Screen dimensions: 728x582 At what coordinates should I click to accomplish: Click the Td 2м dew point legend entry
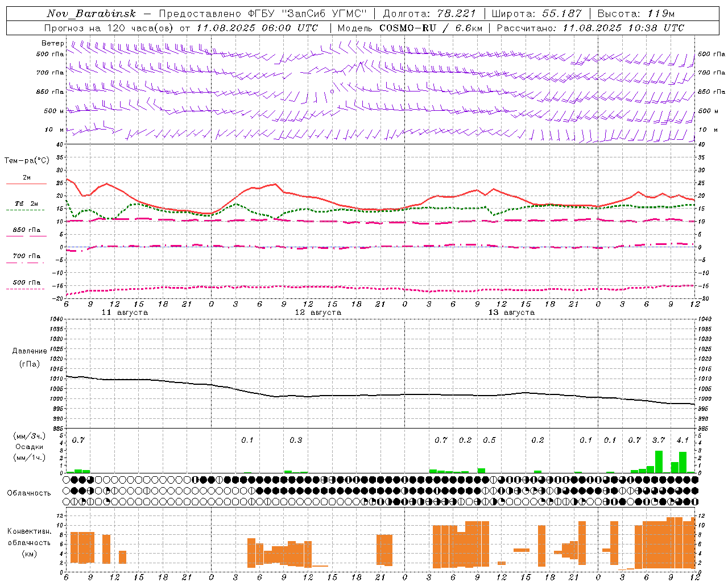click(x=27, y=206)
